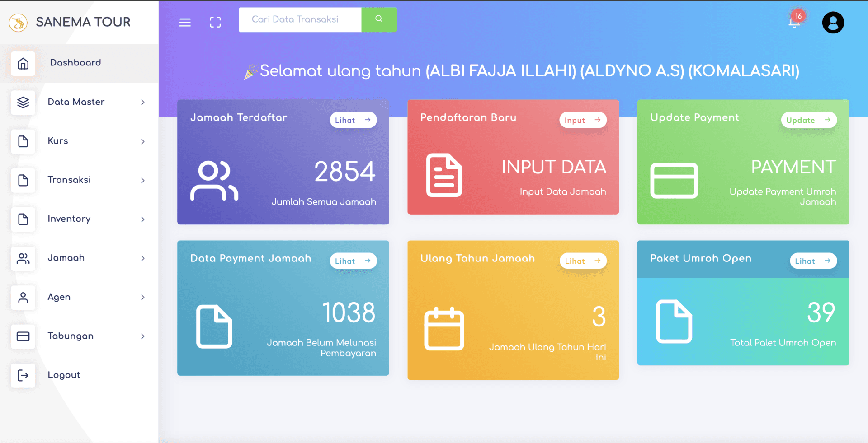This screenshot has width=868, height=443.
Task: Click Lihat on Jamaah Terdaftar card
Action: tap(353, 120)
